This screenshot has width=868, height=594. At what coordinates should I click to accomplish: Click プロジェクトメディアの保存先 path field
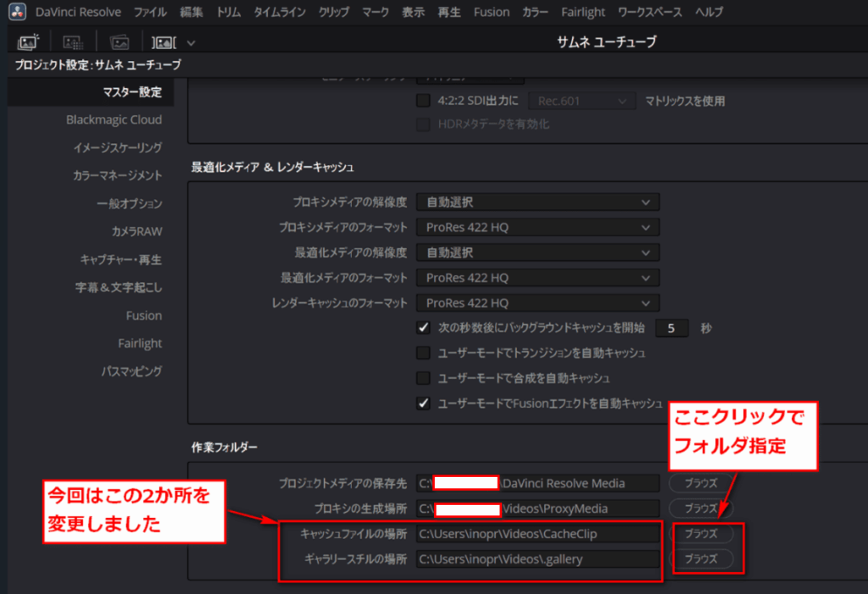(x=537, y=483)
